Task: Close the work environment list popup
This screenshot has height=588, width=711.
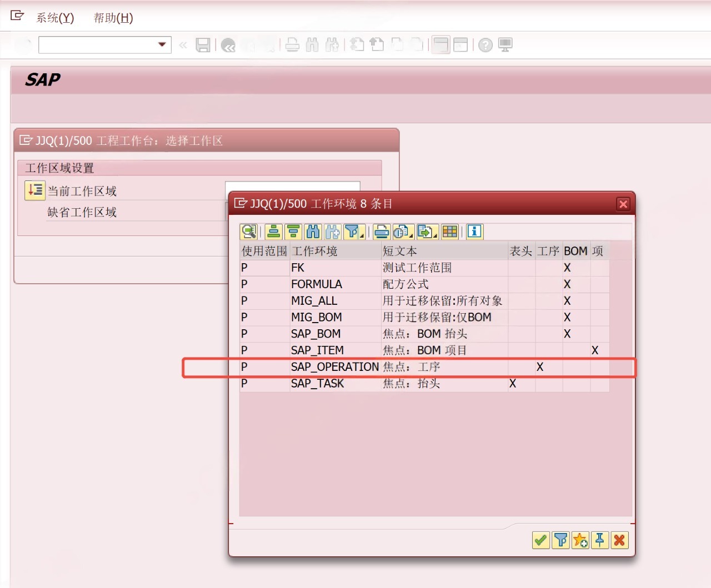Action: click(x=623, y=204)
